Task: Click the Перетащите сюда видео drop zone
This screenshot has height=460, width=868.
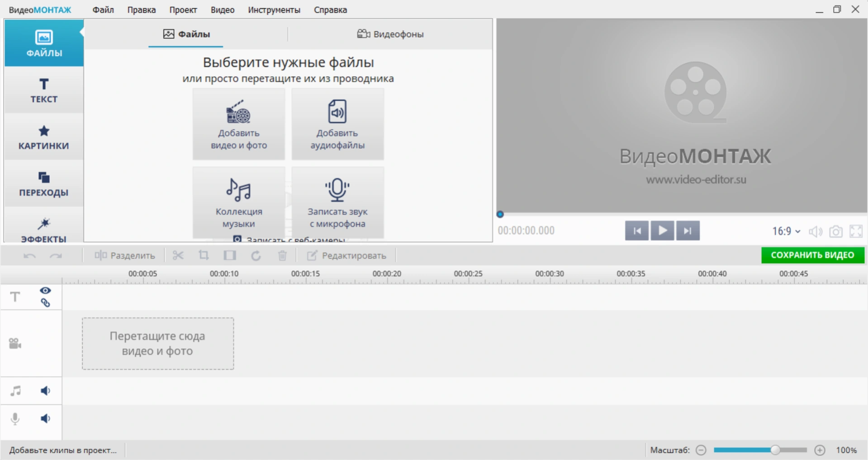Action: (158, 343)
